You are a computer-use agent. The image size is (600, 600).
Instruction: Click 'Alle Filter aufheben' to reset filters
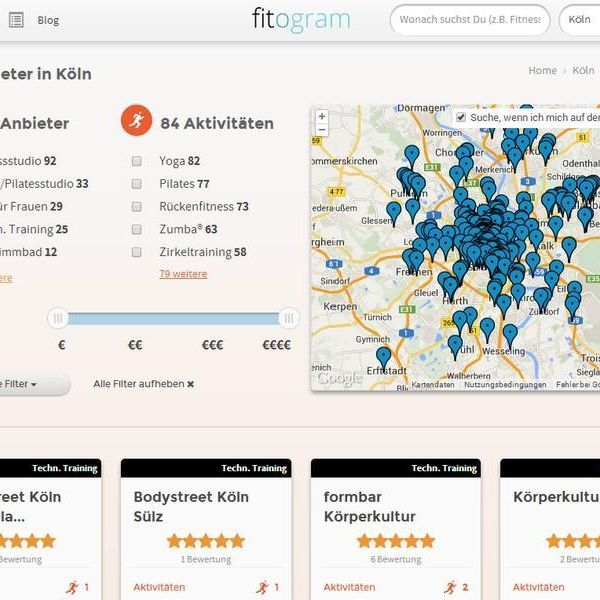(x=143, y=384)
